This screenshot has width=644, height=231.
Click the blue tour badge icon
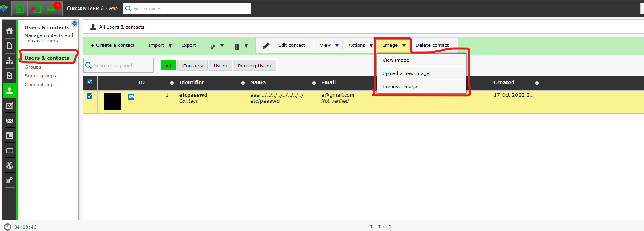coord(75,23)
